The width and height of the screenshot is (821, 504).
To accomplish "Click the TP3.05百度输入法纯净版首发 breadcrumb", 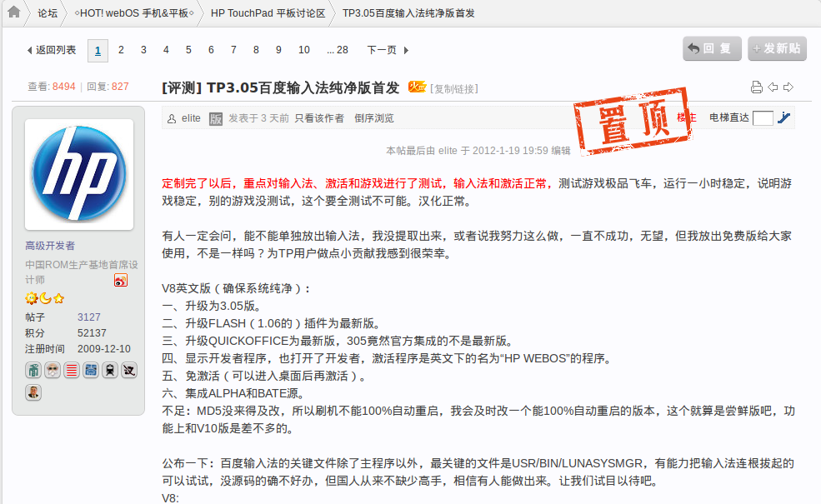I will point(408,13).
